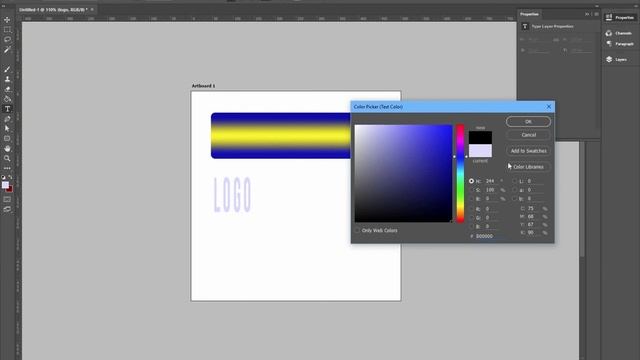The image size is (640, 360).
Task: Click the hex color value field
Action: (490, 236)
